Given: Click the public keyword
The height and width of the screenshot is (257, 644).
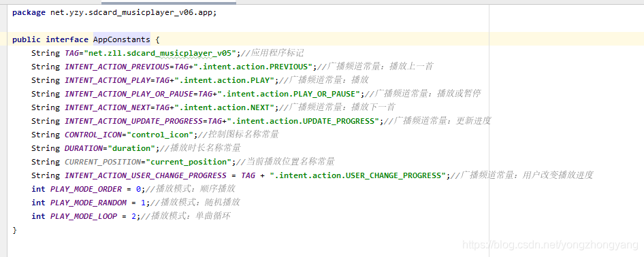Looking at the screenshot, I should 27,39.
